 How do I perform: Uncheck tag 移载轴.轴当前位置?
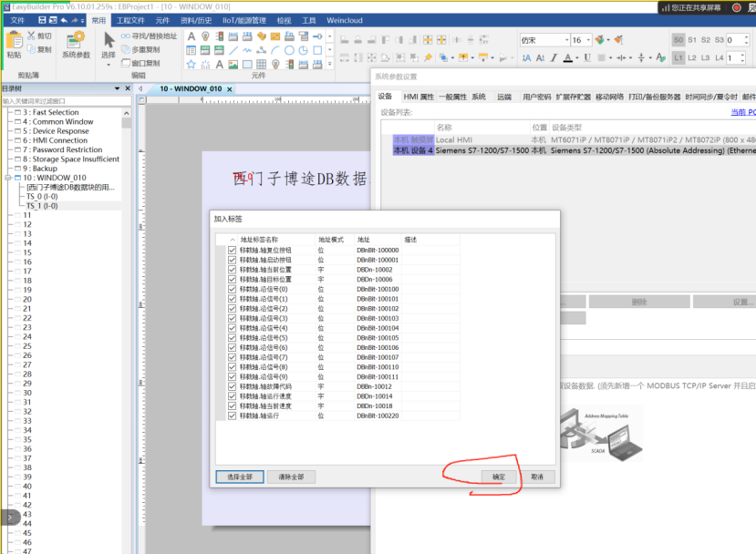(x=232, y=270)
